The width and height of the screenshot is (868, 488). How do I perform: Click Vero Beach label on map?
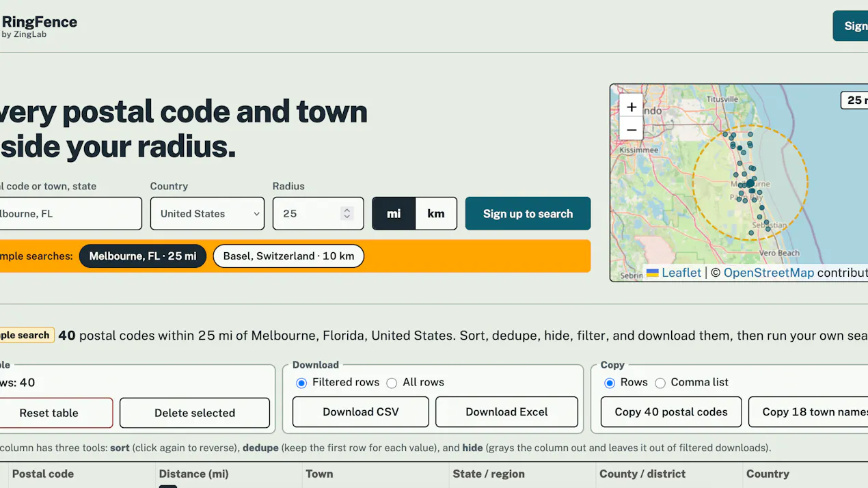[779, 253]
